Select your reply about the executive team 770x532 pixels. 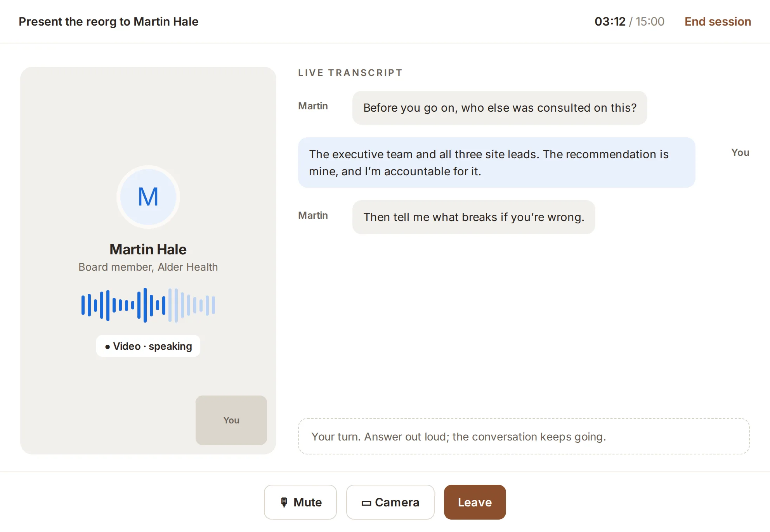pyautogui.click(x=496, y=162)
